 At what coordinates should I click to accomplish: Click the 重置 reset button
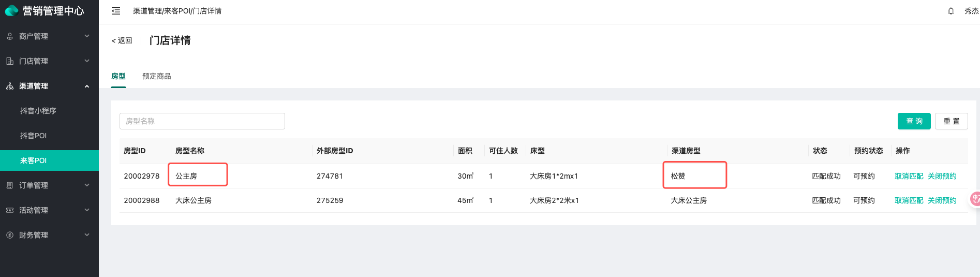point(952,121)
